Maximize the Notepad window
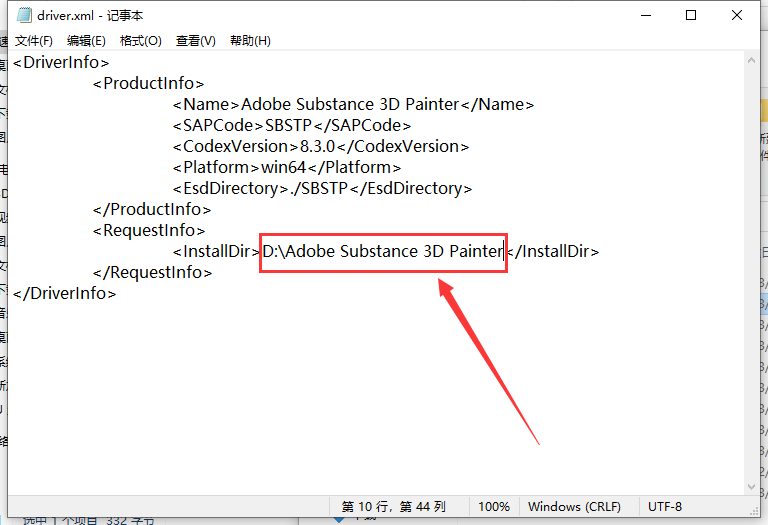Screen dimensions: 768x525 point(691,15)
